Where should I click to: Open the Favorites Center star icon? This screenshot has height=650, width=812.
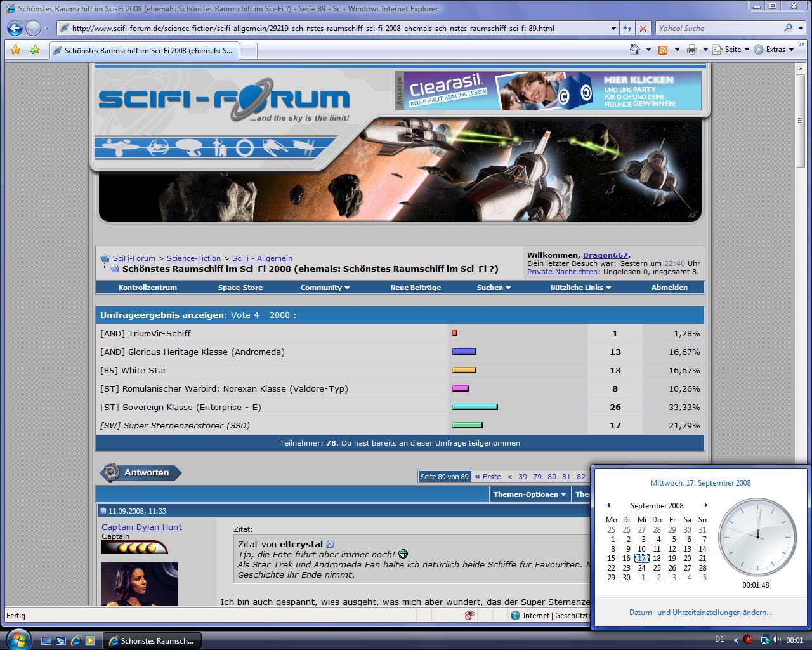coord(16,50)
